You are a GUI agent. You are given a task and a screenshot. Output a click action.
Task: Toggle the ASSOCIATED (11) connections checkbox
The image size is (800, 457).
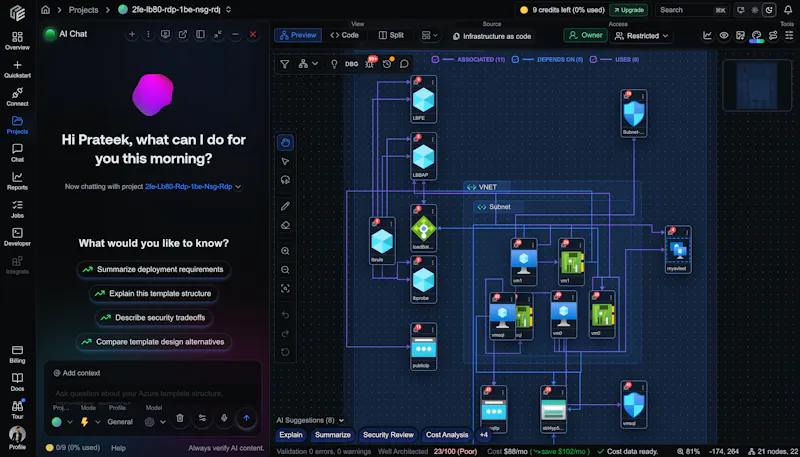point(435,60)
